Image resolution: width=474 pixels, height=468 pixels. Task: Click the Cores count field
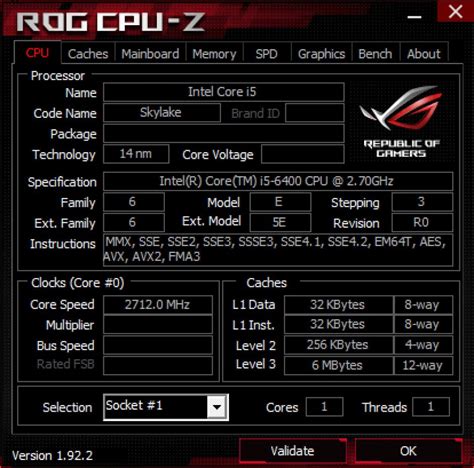[324, 407]
